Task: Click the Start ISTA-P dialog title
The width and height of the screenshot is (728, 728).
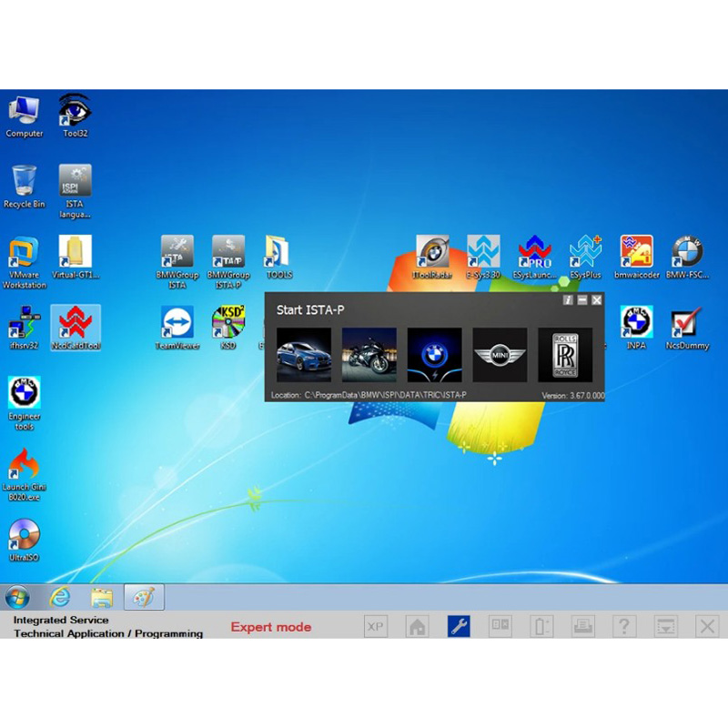Action: pyautogui.click(x=310, y=310)
